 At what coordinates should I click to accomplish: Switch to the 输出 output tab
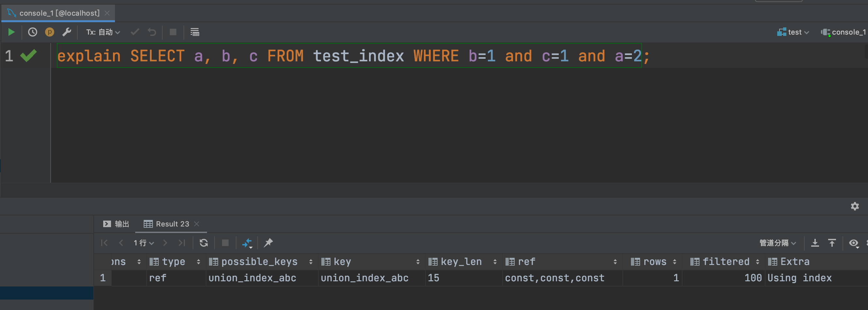116,224
